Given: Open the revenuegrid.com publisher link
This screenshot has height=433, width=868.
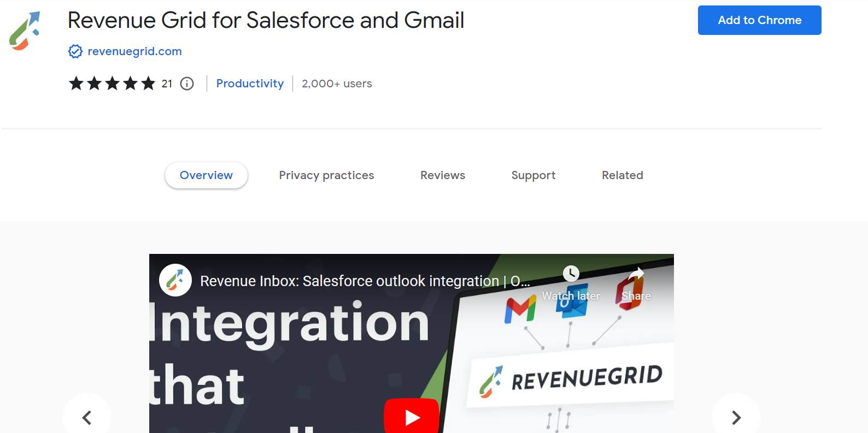Looking at the screenshot, I should pyautogui.click(x=134, y=51).
